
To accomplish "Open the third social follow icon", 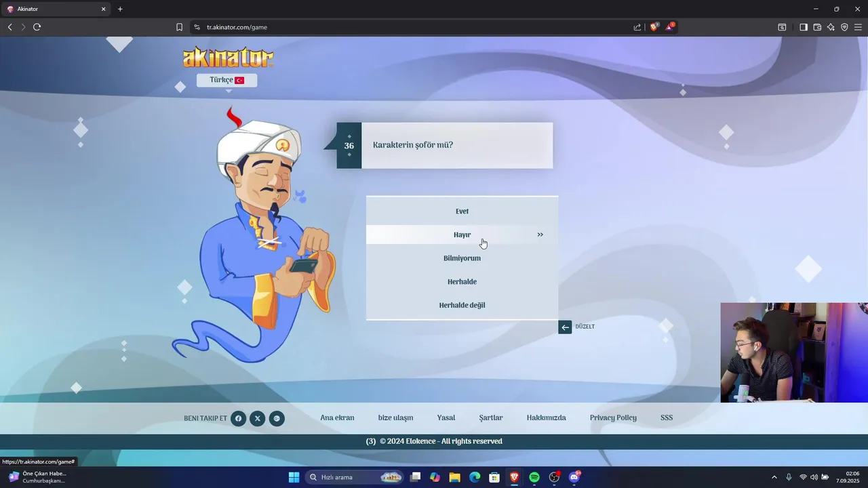I will (x=277, y=418).
